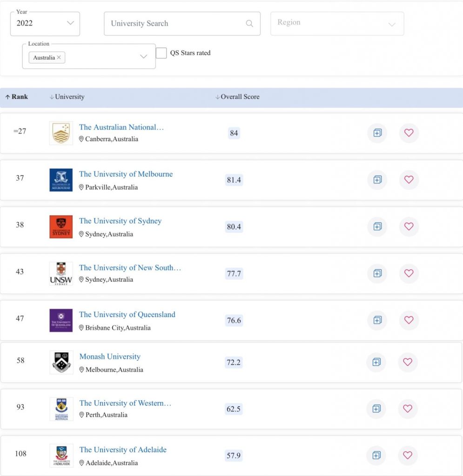
Task: Favorite The University of Adelaide
Action: 408,455
